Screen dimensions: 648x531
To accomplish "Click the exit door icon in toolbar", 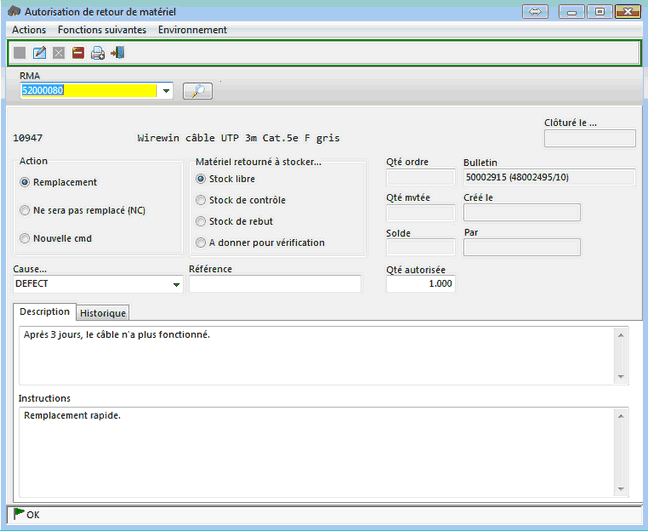I will pos(117,53).
